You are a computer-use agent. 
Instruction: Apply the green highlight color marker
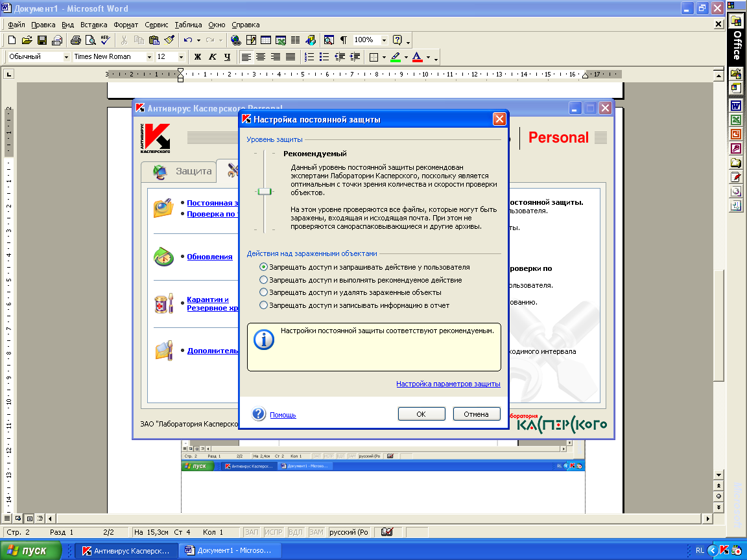point(396,57)
